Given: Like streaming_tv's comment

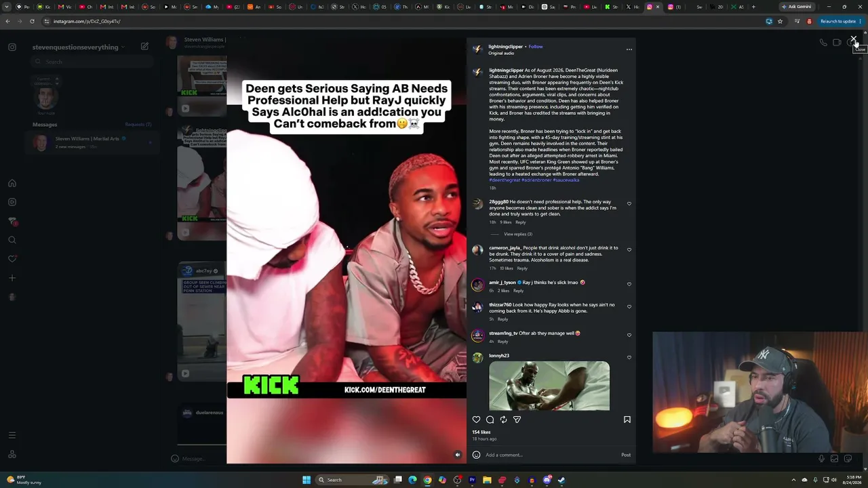Looking at the screenshot, I should 629,335.
